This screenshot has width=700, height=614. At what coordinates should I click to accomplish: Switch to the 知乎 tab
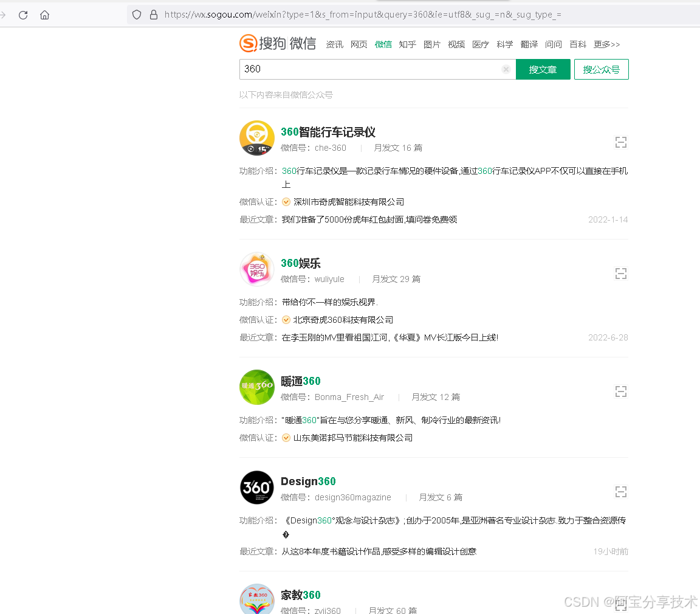[x=408, y=44]
